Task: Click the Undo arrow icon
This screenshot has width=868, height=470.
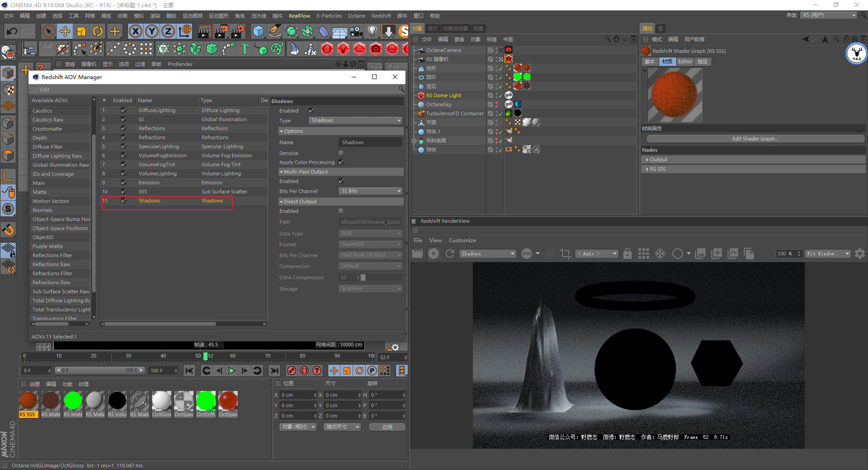Action: click(x=12, y=32)
